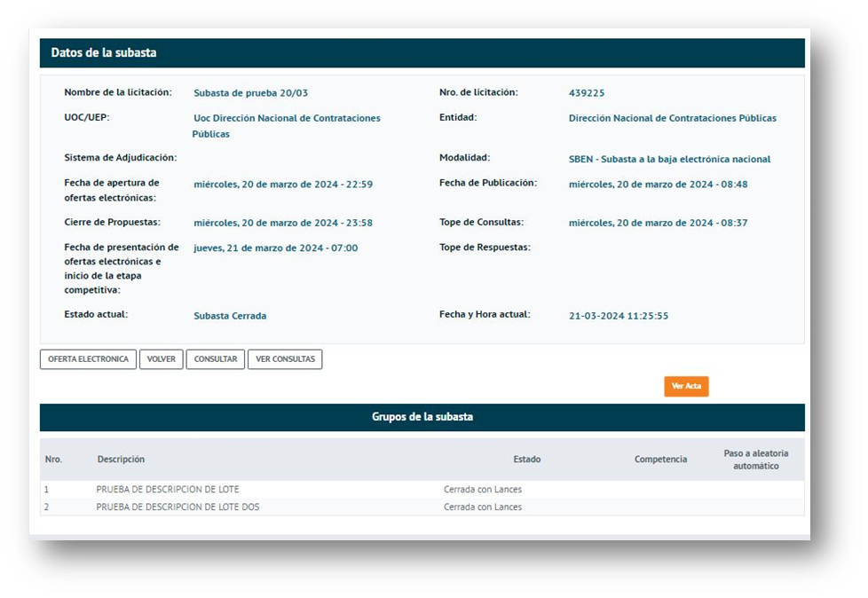This screenshot has height=598, width=868.
Task: Click the Cerrada con Lances status of lot 1
Action: pos(483,489)
